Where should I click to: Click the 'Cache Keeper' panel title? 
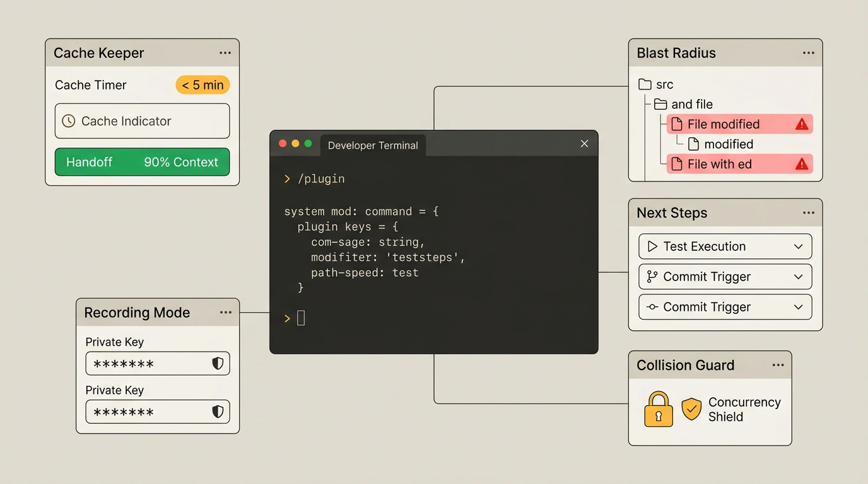[x=99, y=53]
